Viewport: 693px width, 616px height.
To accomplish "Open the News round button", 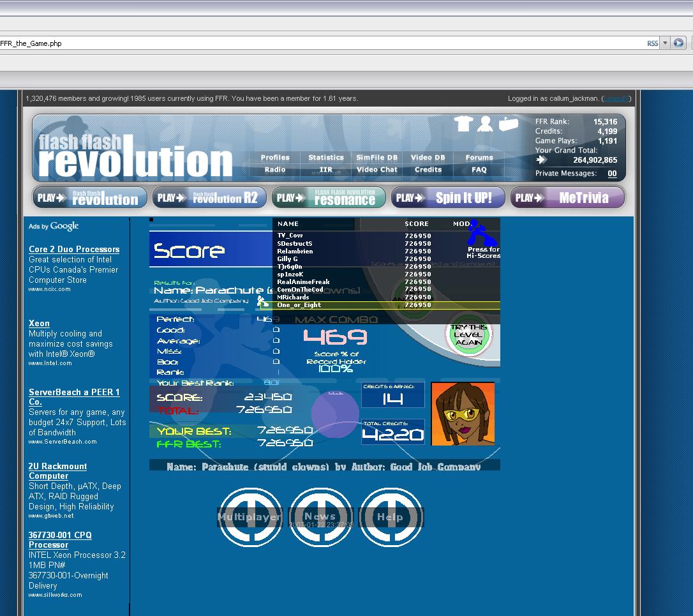I will point(320,517).
